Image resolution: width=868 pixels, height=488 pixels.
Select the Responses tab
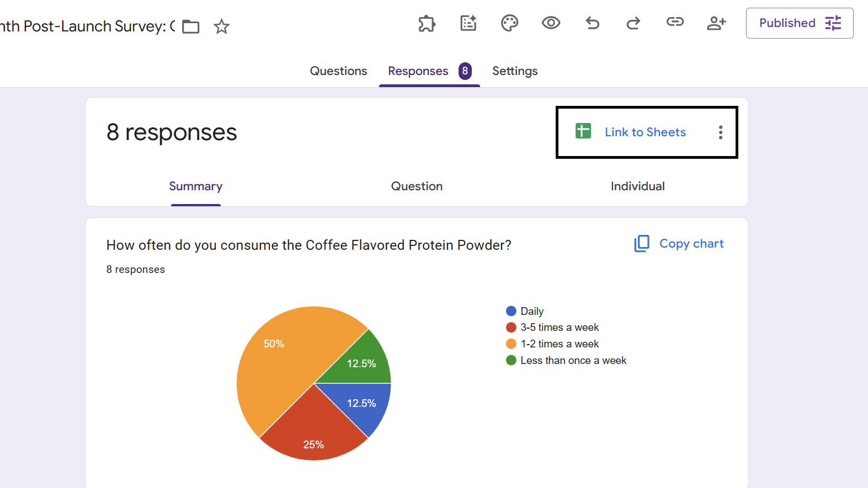429,71
